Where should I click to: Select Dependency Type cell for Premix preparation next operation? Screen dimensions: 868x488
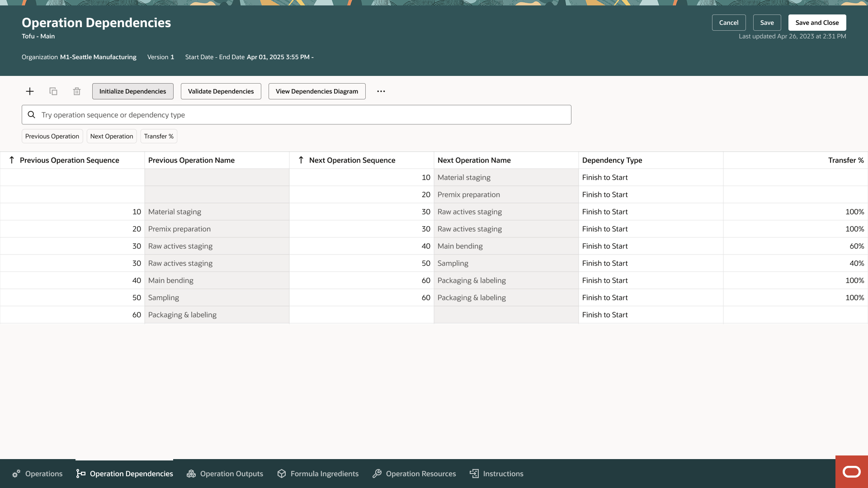[651, 195]
